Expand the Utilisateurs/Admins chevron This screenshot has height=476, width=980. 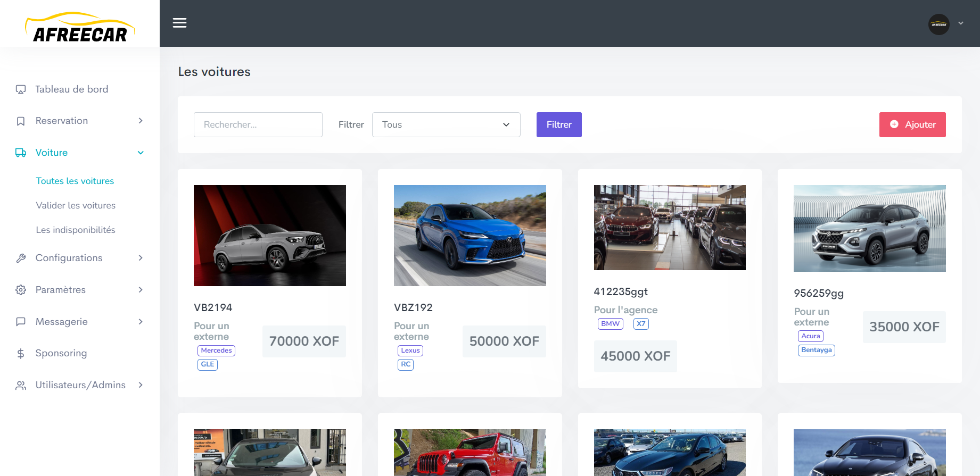tap(141, 385)
